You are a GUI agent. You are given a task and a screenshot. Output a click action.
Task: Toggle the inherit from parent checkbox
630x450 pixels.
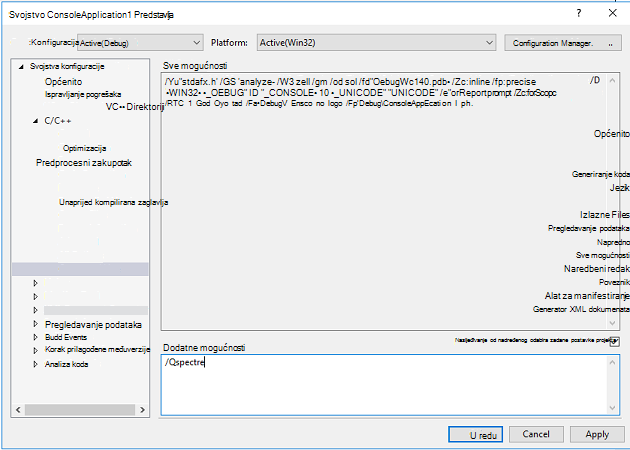coord(615,342)
